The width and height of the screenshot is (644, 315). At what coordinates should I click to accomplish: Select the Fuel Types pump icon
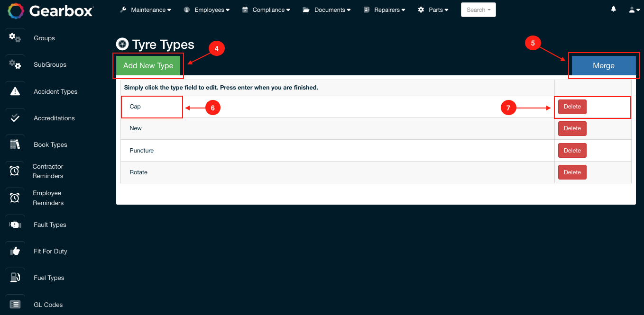pos(15,278)
